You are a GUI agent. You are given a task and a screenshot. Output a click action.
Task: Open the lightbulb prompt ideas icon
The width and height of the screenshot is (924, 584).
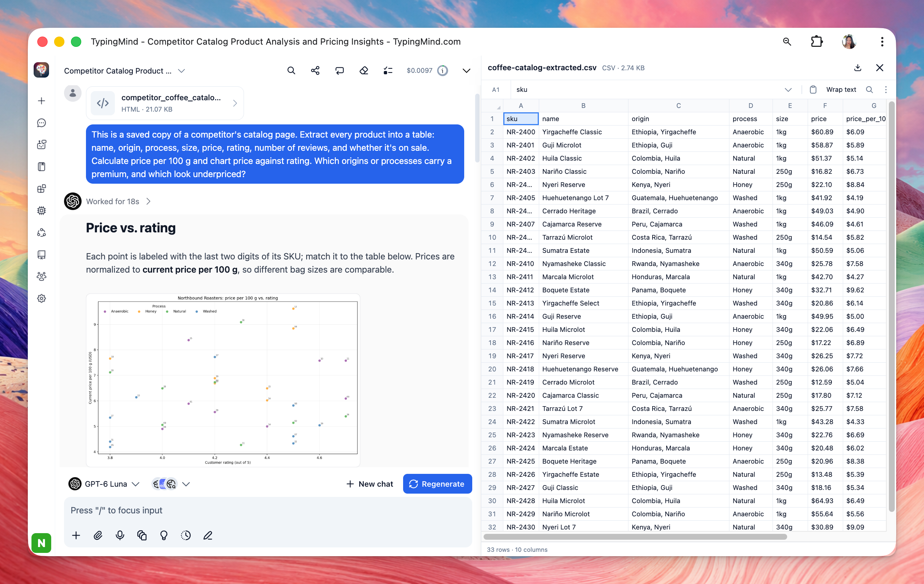[164, 535]
